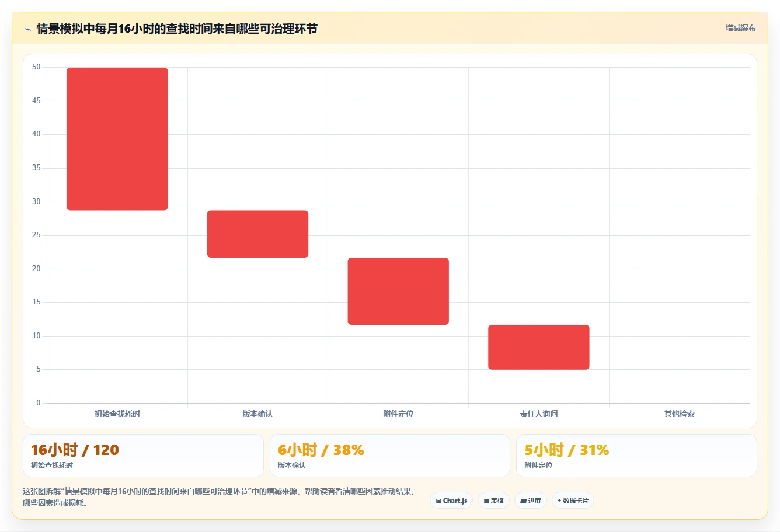Screen dimensions: 780x532
Task: Select the 初始查找耗时 waterfall bar
Action: coord(117,139)
